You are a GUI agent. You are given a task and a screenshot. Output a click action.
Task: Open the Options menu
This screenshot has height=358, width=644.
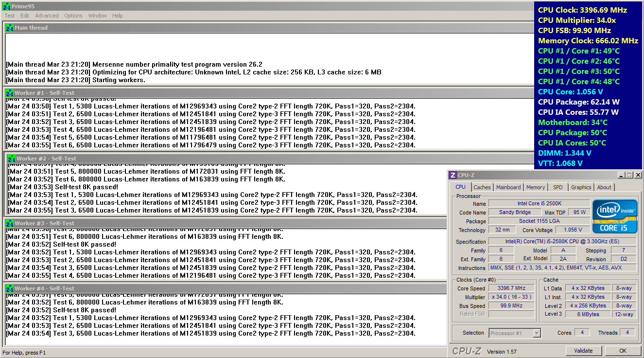pos(73,16)
